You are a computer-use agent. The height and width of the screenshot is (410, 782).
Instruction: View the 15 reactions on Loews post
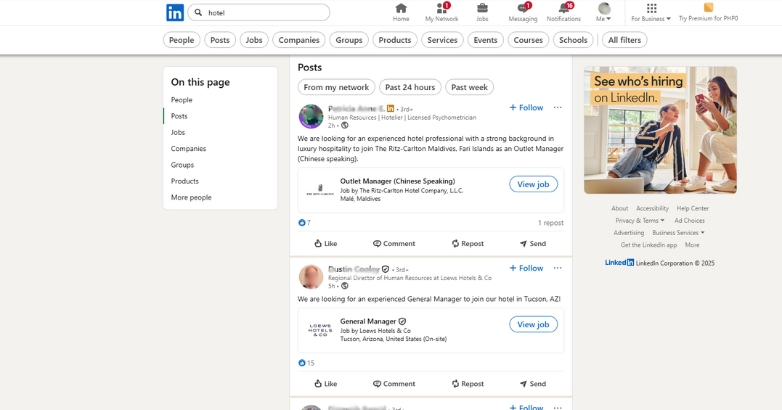[x=306, y=363]
